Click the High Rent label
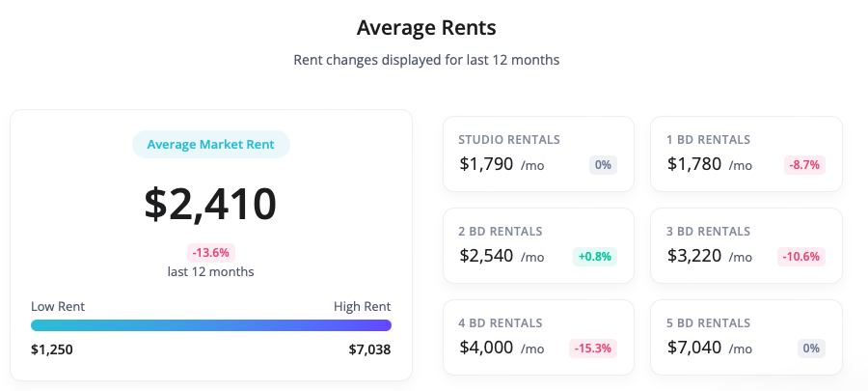The height and width of the screenshot is (391, 868). (x=362, y=306)
